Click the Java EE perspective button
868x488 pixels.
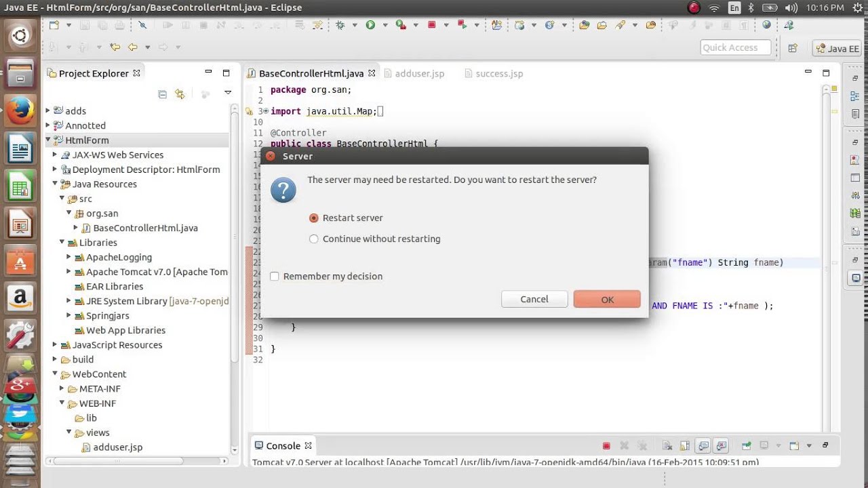coord(837,48)
